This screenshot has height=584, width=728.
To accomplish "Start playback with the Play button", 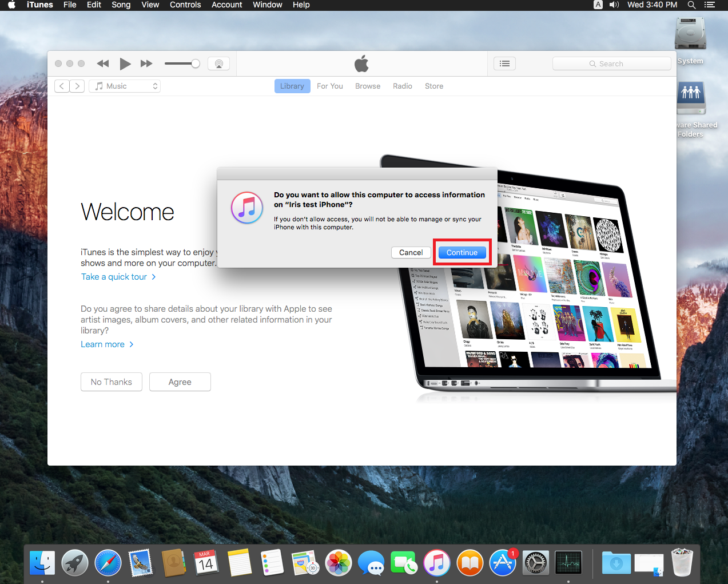I will 125,63.
